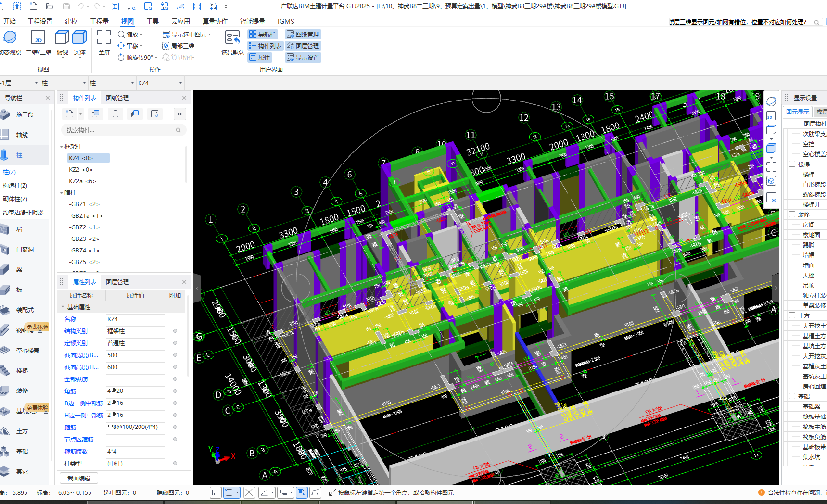Toggle 显示设置 panel button in ribbon
The width and height of the screenshot is (827, 504).
(x=303, y=57)
